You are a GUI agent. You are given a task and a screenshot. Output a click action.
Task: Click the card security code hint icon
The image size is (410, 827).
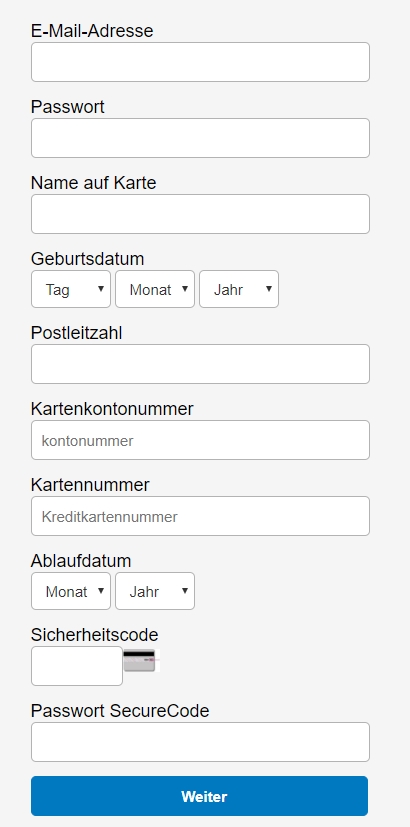(x=141, y=660)
